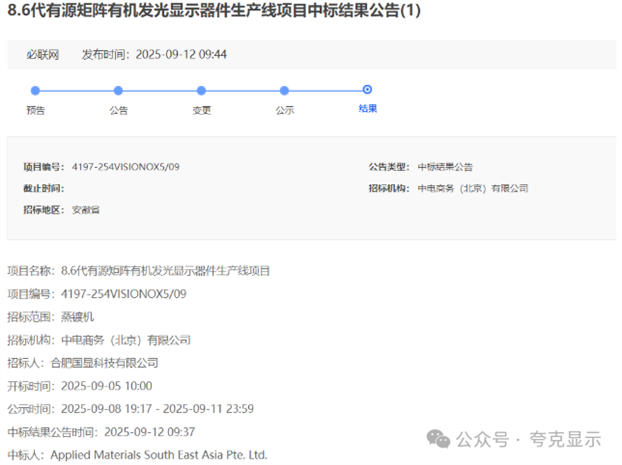Click the 公示 stage dot

(x=284, y=91)
